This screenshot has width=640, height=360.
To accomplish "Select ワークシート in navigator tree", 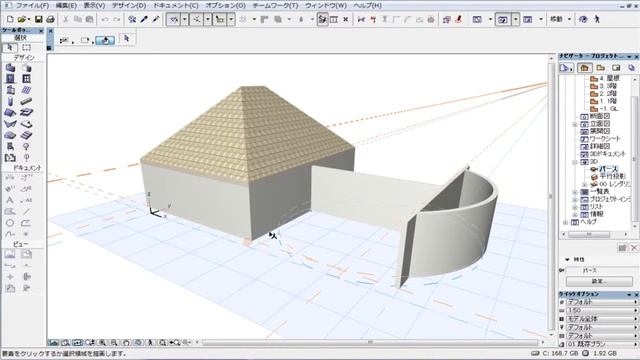I will pyautogui.click(x=605, y=139).
